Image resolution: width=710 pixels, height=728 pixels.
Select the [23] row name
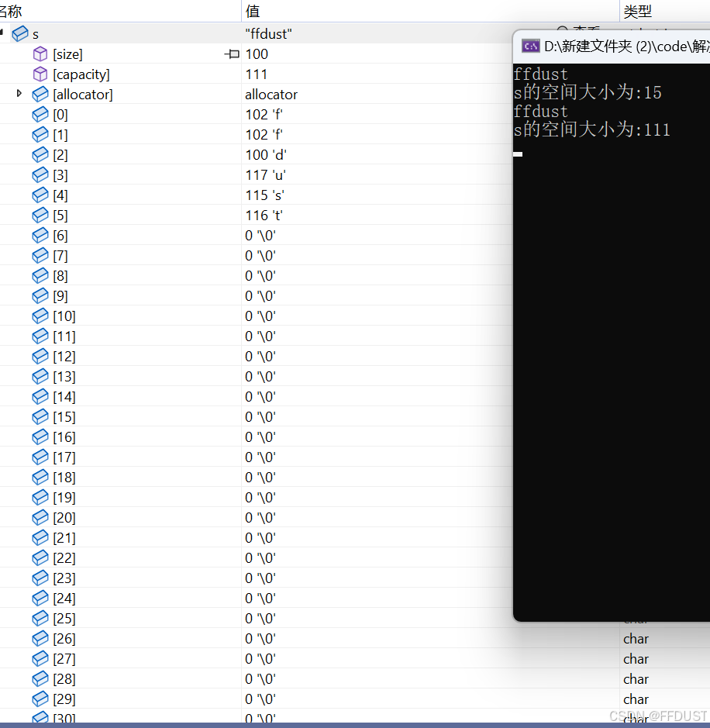64,578
